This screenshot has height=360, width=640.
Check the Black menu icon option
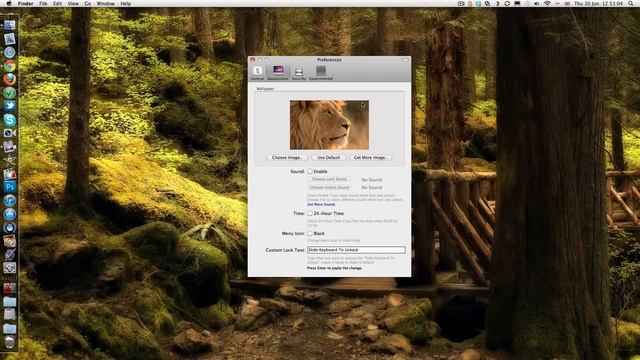[310, 233]
